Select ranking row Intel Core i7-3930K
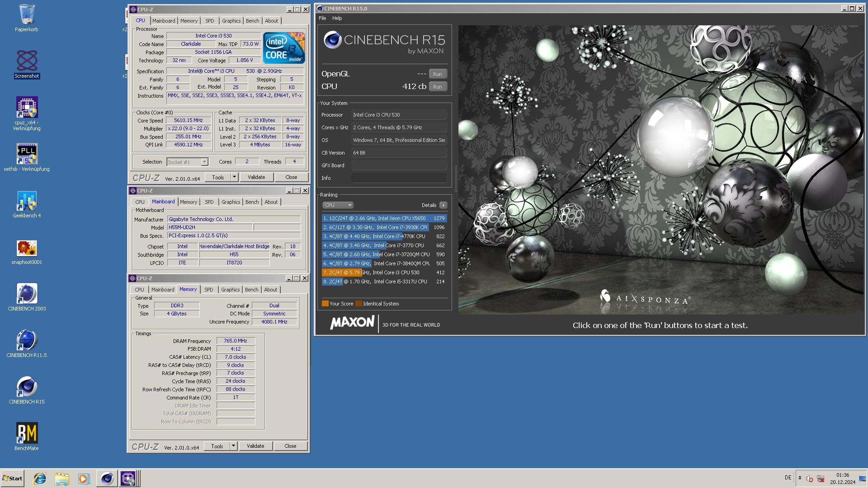 coord(384,227)
